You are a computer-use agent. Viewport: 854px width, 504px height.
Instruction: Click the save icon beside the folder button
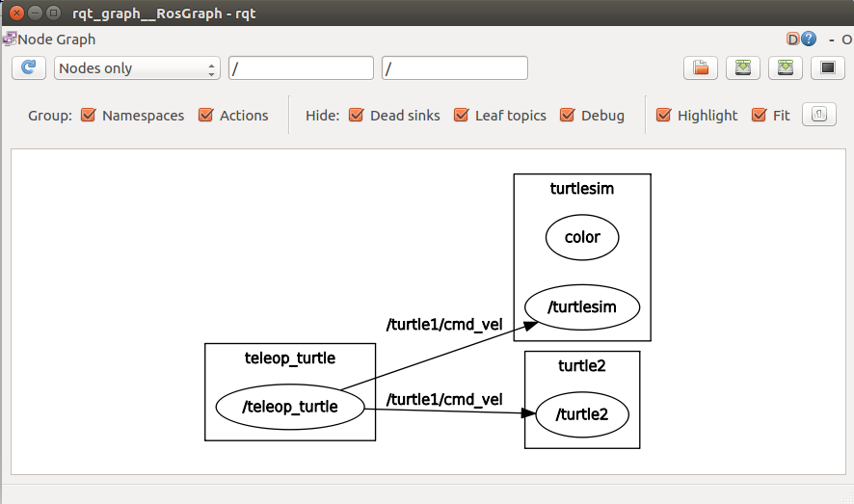[x=743, y=67]
